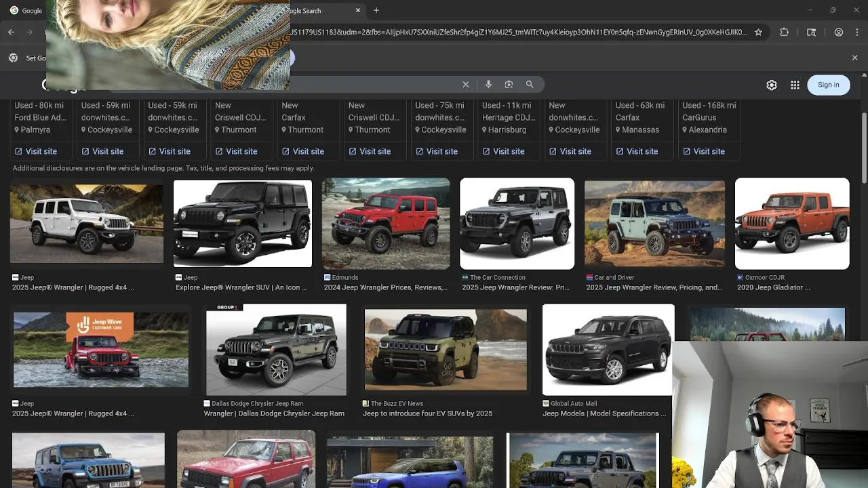Screen dimensions: 868x488
Task: Open the Google apps grid
Action: pos(795,85)
